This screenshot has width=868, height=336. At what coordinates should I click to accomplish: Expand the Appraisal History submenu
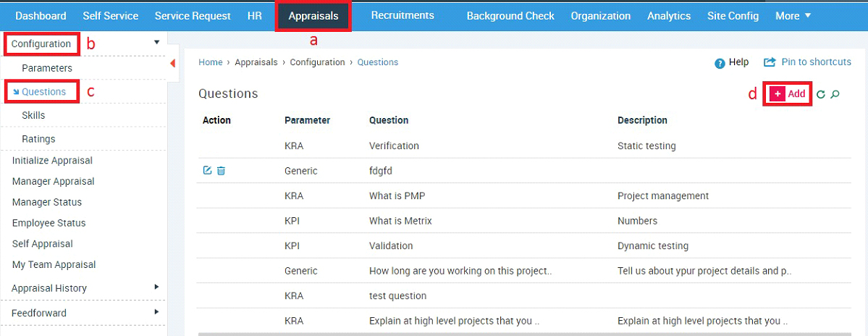coord(156,287)
